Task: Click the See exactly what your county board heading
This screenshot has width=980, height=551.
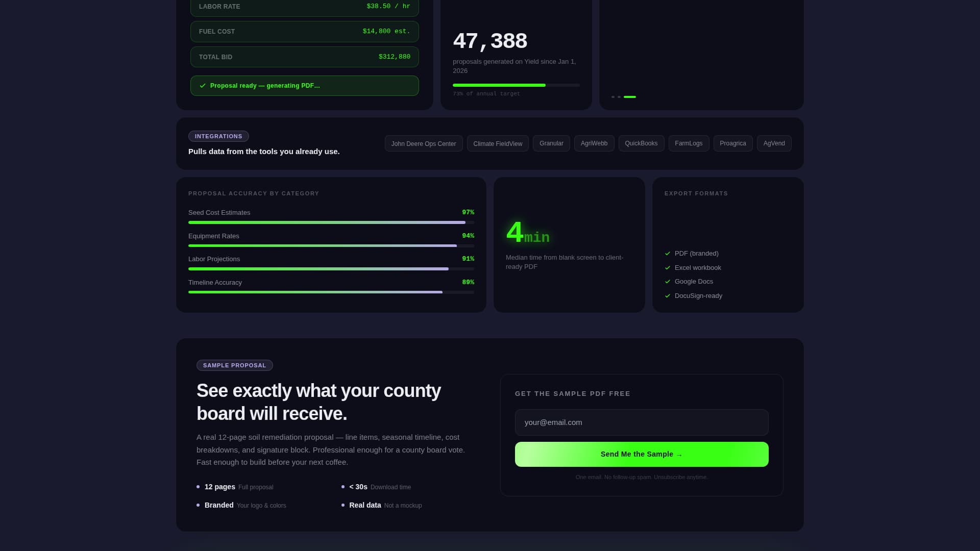Action: (318, 402)
